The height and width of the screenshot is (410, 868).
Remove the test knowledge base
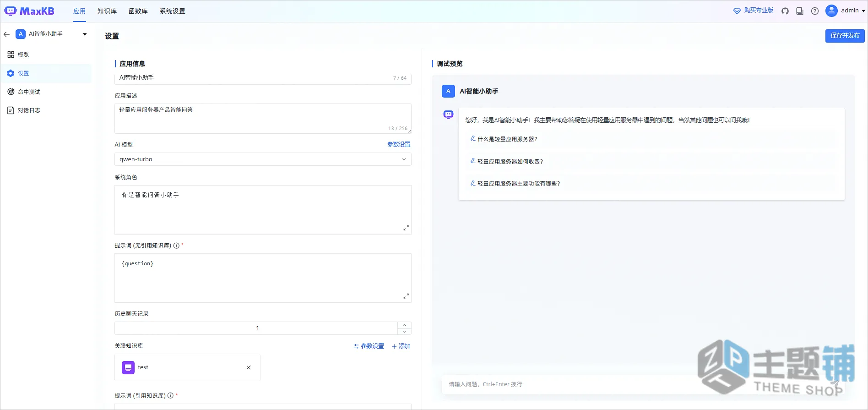[x=249, y=367]
